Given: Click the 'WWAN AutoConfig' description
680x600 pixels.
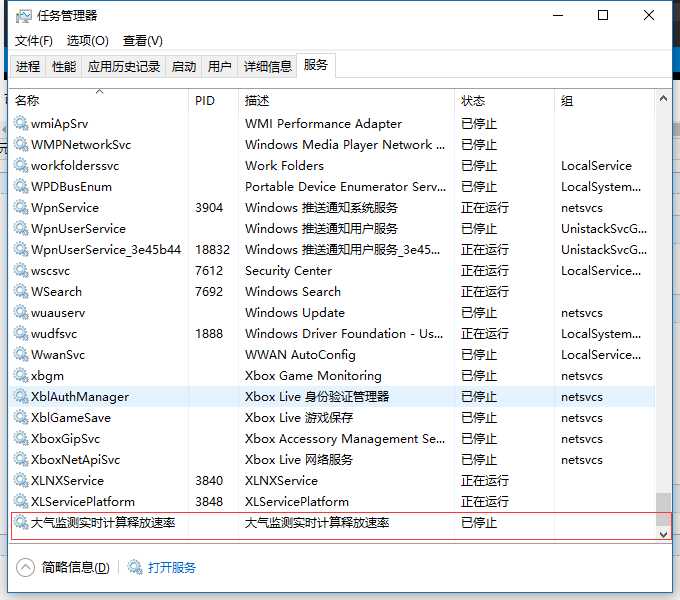Looking at the screenshot, I should (300, 355).
